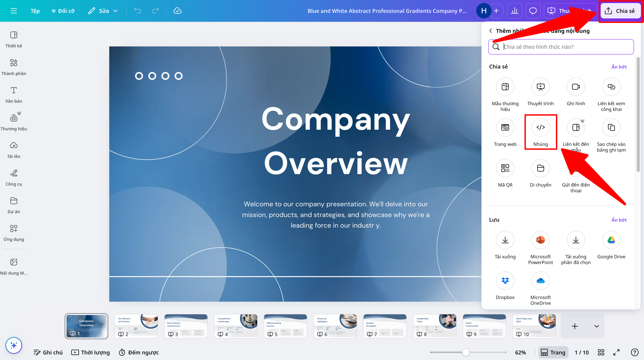Click the comment bubble icon

click(x=533, y=11)
